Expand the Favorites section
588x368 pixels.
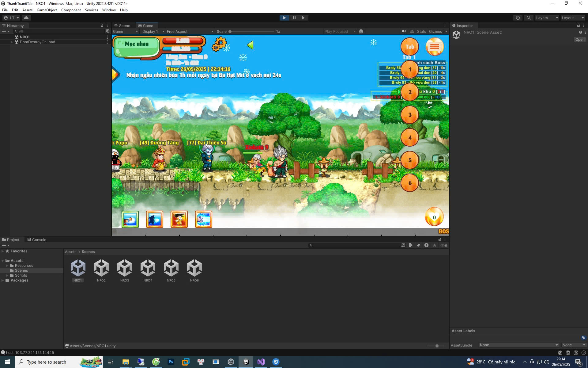[x=3, y=251]
